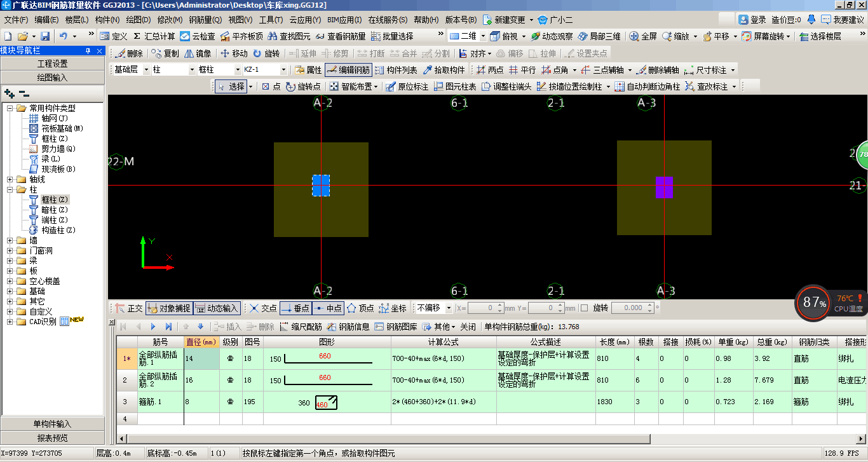Start 云检查 cloud check
Viewport: 868px width, 462px height.
(x=198, y=36)
